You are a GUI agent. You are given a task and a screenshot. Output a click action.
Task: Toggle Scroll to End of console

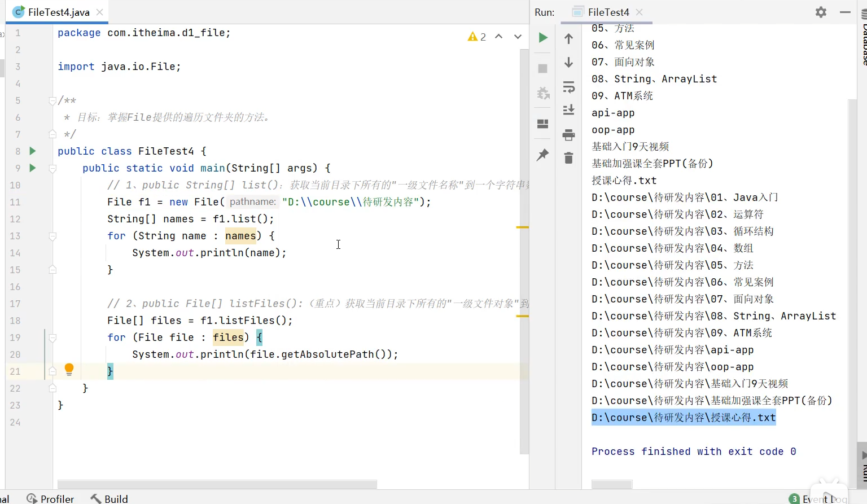pos(568,110)
